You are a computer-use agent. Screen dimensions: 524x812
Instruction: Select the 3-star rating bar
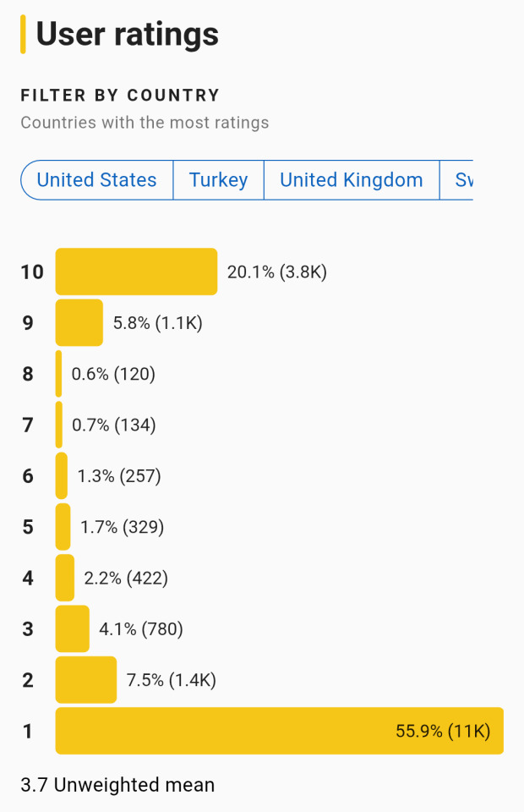click(x=73, y=628)
